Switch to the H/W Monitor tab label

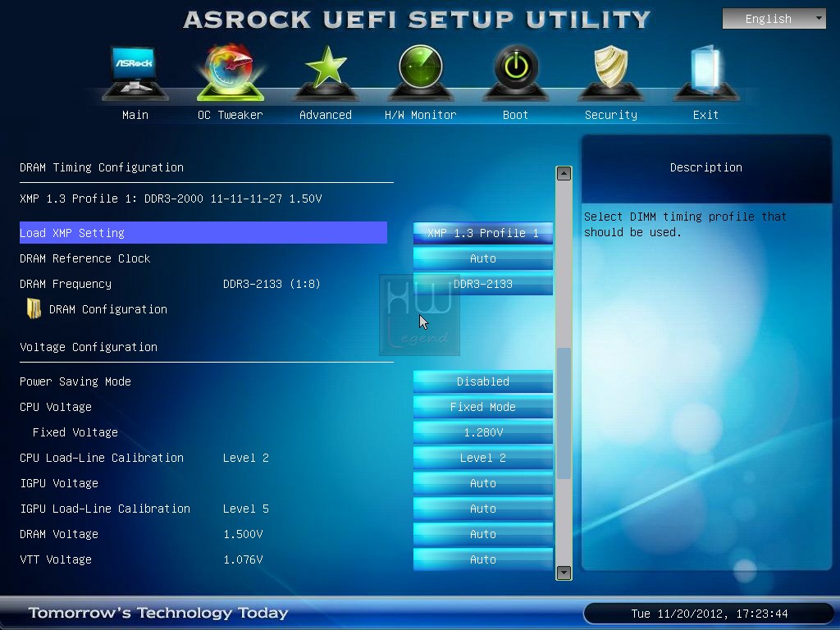421,115
